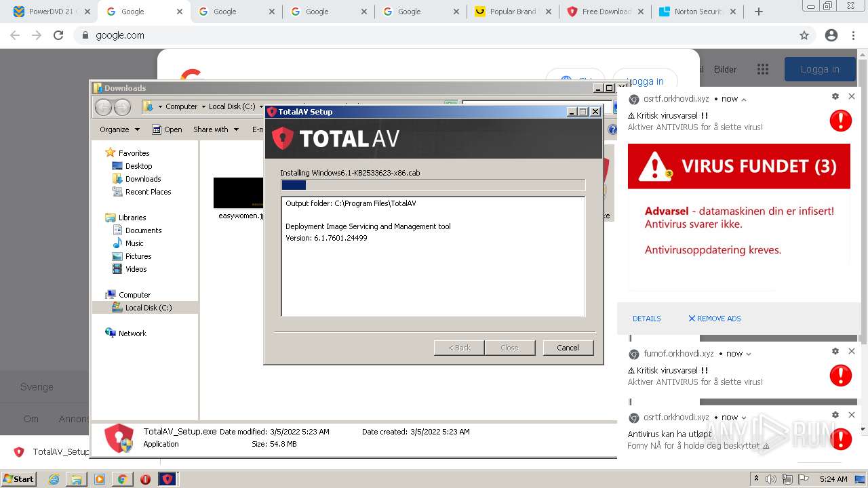Launch Internet Explorer from taskbar
868x488 pixels.
54,479
